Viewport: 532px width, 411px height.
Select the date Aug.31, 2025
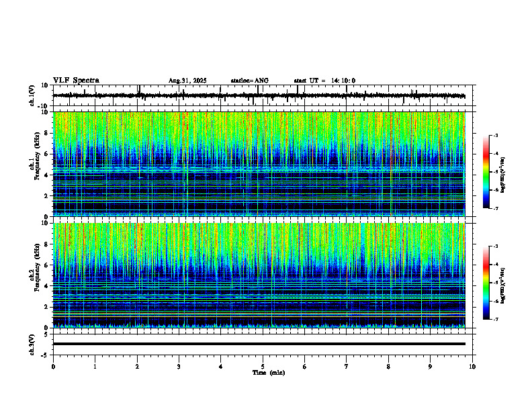pos(187,81)
